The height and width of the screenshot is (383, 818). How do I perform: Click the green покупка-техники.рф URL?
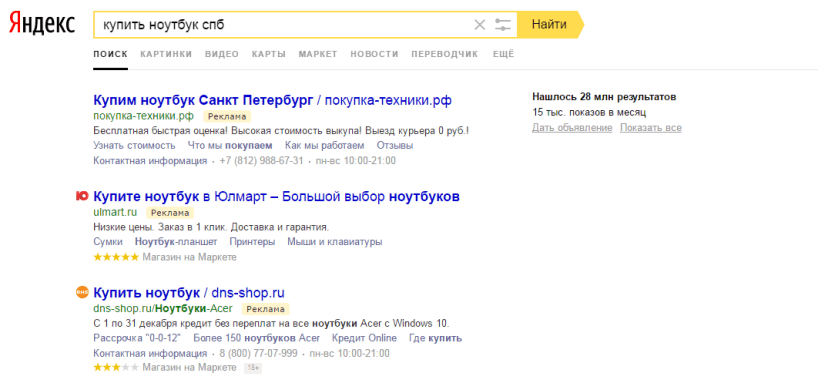[143, 116]
